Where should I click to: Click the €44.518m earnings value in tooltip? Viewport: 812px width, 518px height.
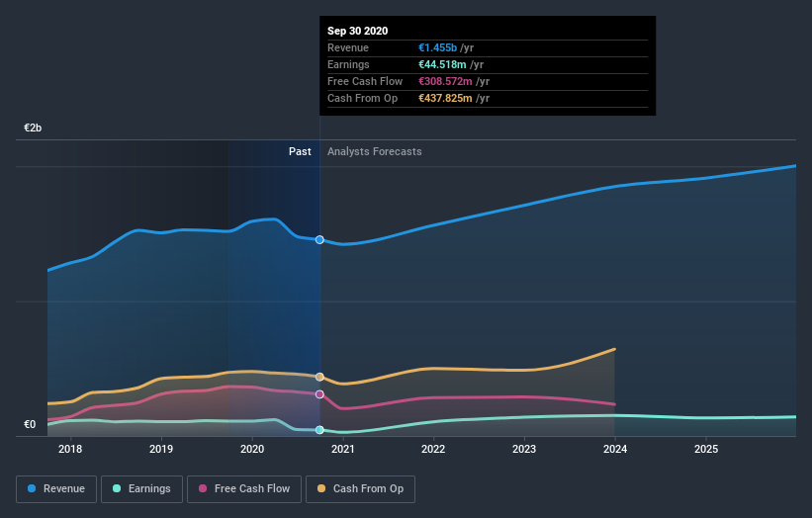pyautogui.click(x=442, y=64)
